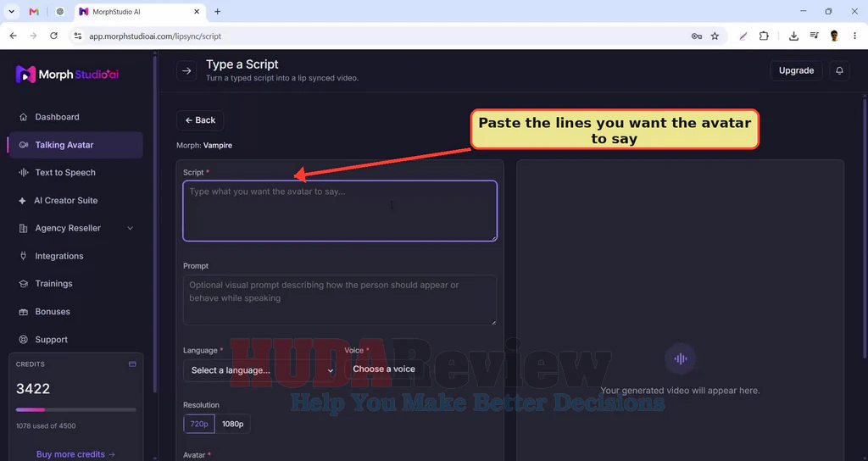Open the Chrome profile avatar
868x461 pixels.
pyautogui.click(x=834, y=36)
